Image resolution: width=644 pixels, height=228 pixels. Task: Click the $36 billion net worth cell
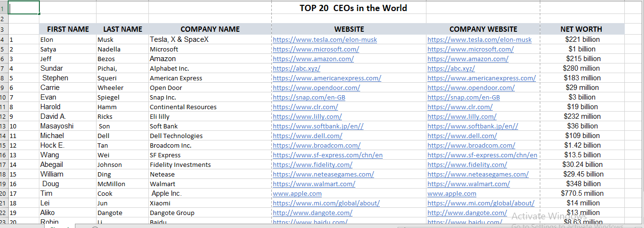[x=582, y=126]
